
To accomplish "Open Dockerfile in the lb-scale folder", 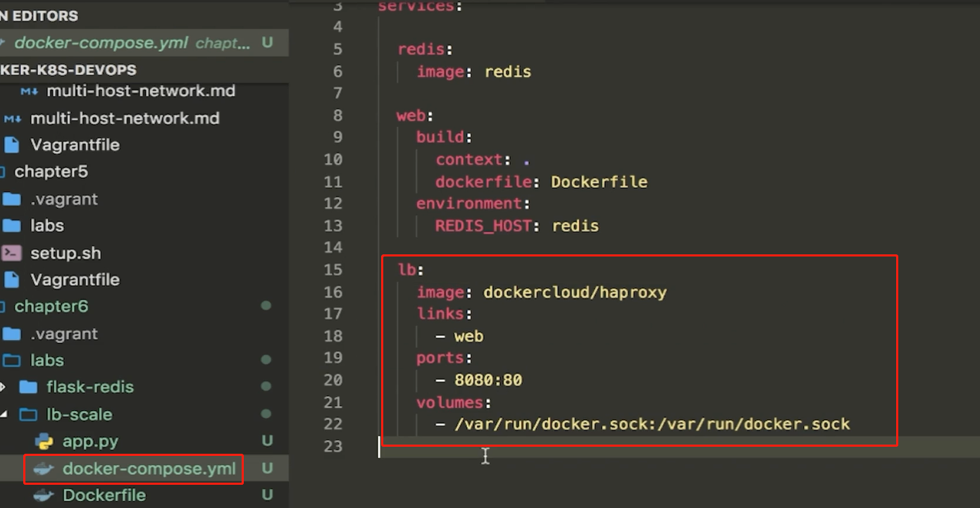I will (x=104, y=495).
